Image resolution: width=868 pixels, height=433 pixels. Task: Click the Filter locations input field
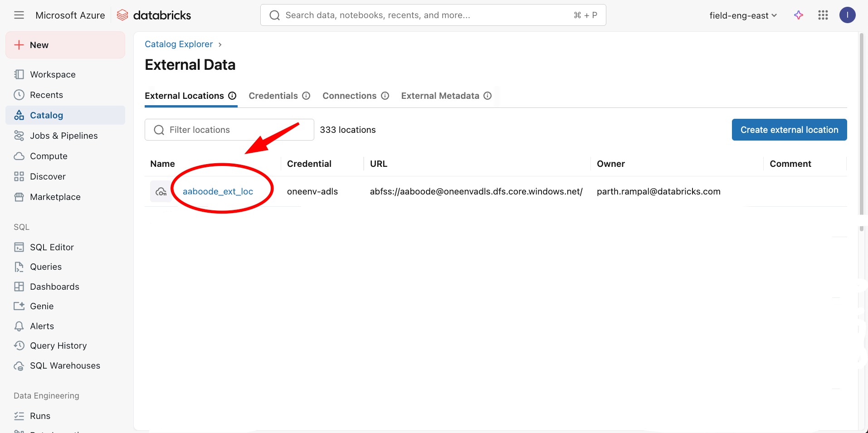point(236,130)
